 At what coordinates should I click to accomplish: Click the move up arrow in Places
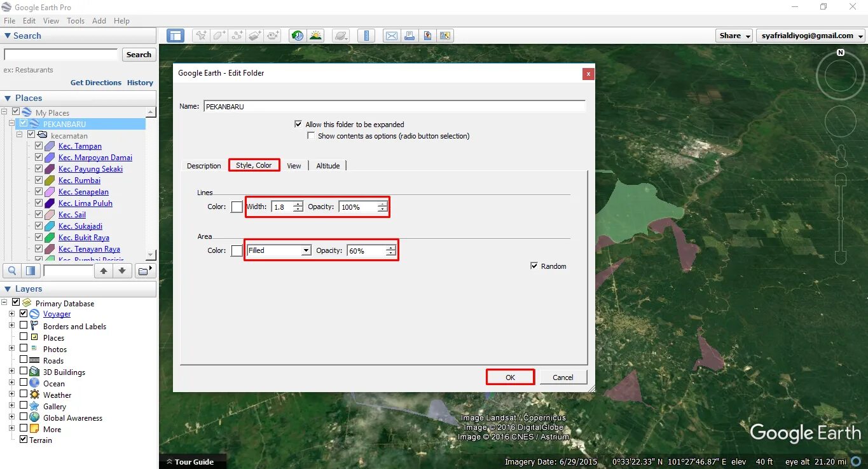pyautogui.click(x=104, y=271)
